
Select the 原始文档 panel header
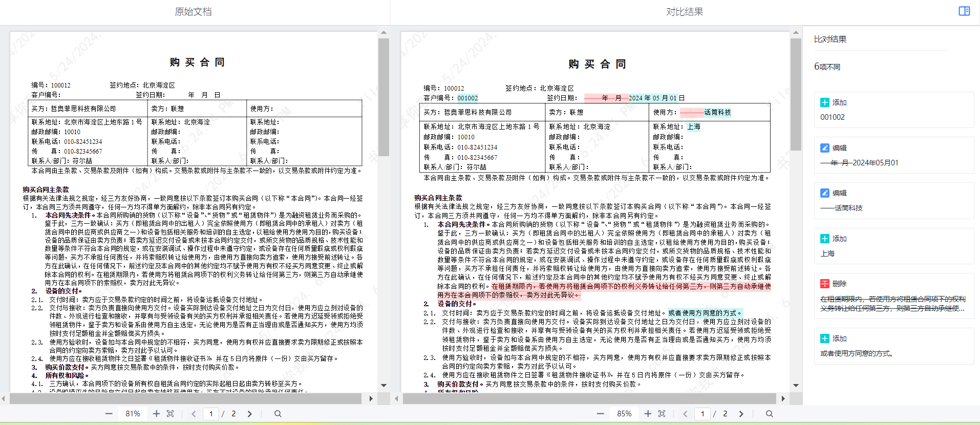click(x=193, y=12)
